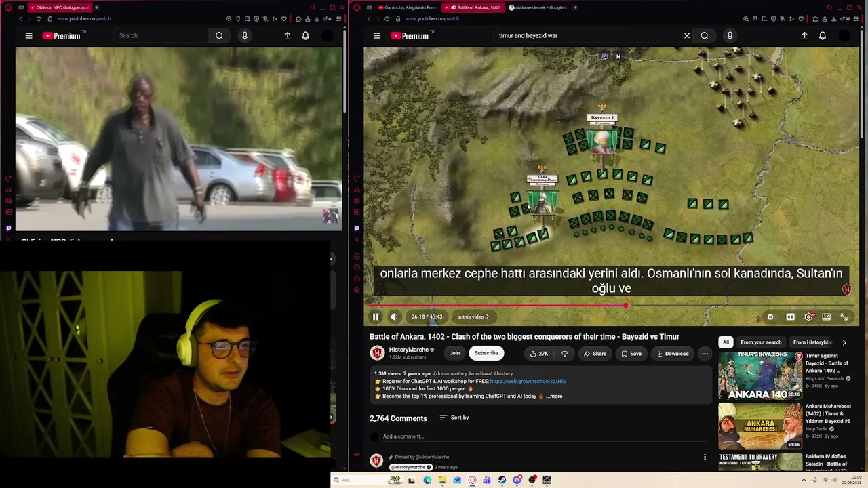Seek using the red video progress bar
868x488 pixels.
(612, 306)
